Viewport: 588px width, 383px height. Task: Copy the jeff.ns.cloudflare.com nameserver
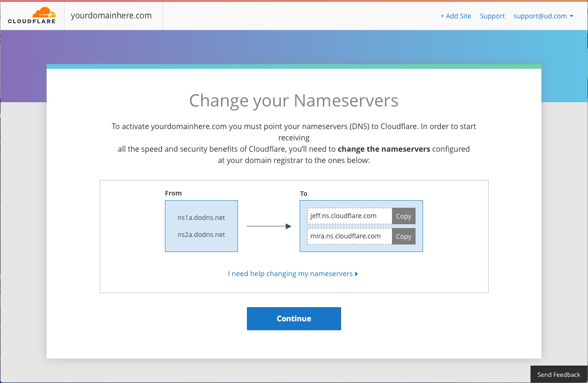(x=403, y=216)
